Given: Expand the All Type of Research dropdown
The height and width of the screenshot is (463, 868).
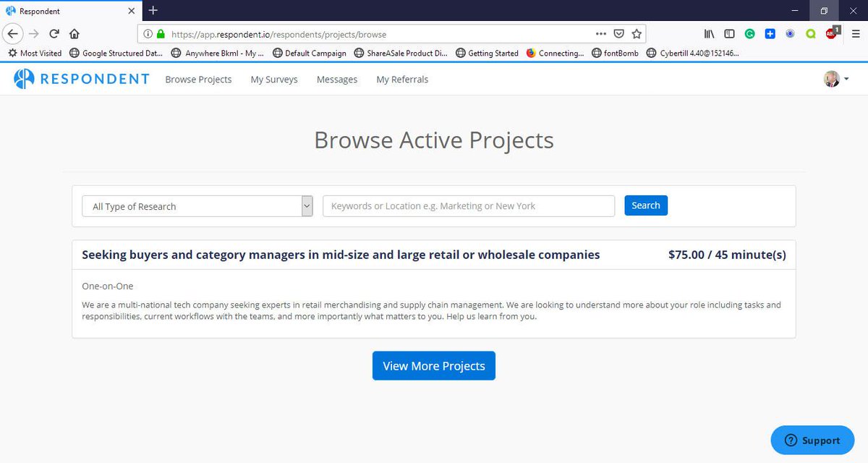Looking at the screenshot, I should tap(197, 206).
